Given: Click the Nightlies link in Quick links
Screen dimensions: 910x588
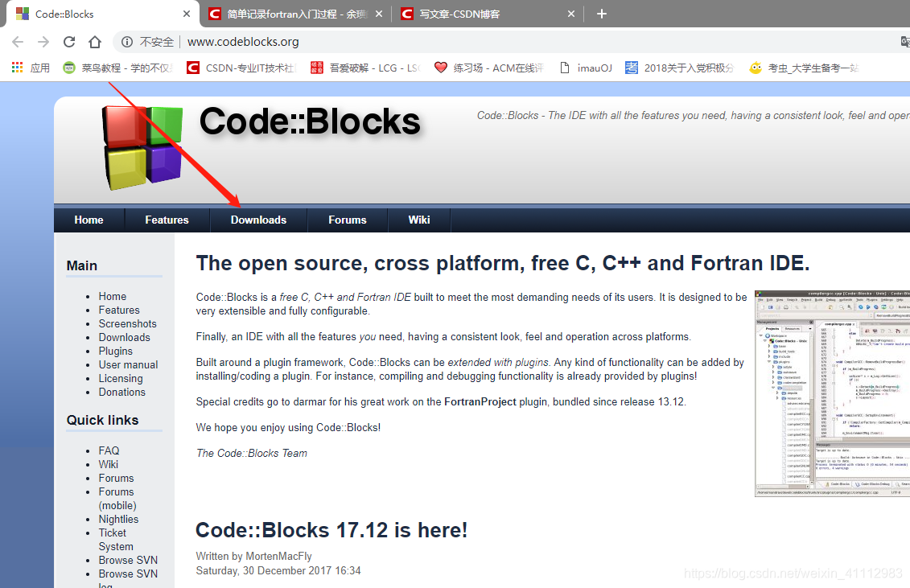Looking at the screenshot, I should coord(118,519).
